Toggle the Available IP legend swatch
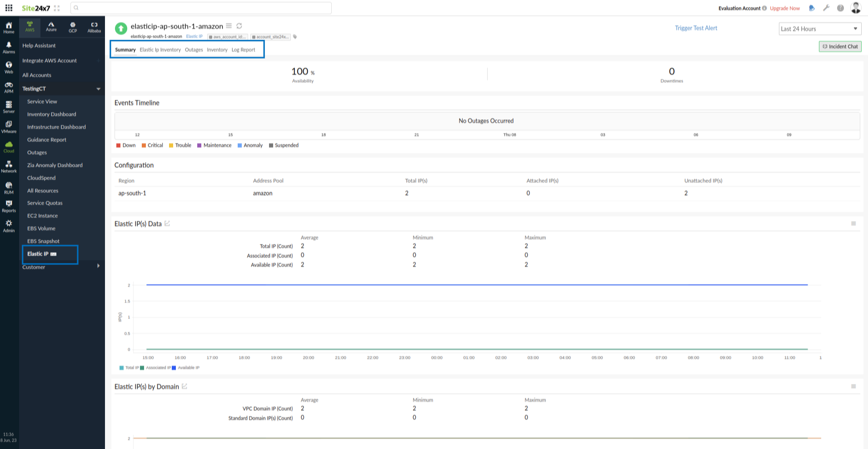868x449 pixels. (174, 368)
